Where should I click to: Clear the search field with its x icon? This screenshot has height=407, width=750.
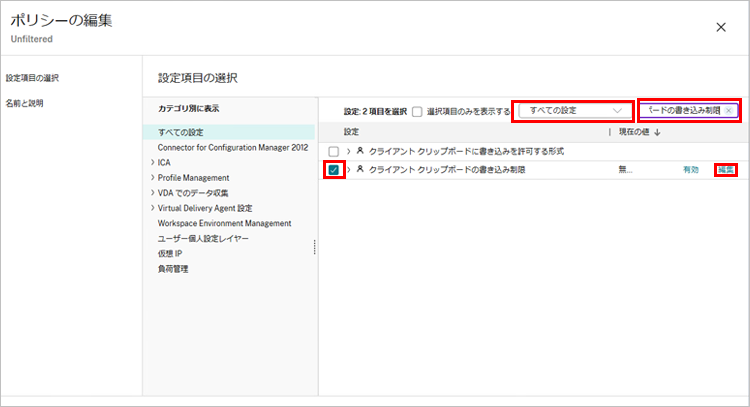point(729,110)
